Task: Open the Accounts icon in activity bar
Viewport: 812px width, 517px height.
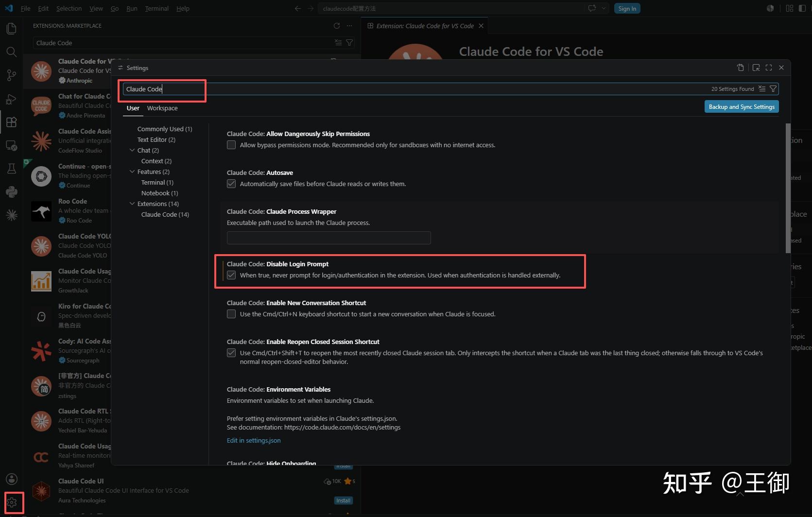Action: [12, 479]
